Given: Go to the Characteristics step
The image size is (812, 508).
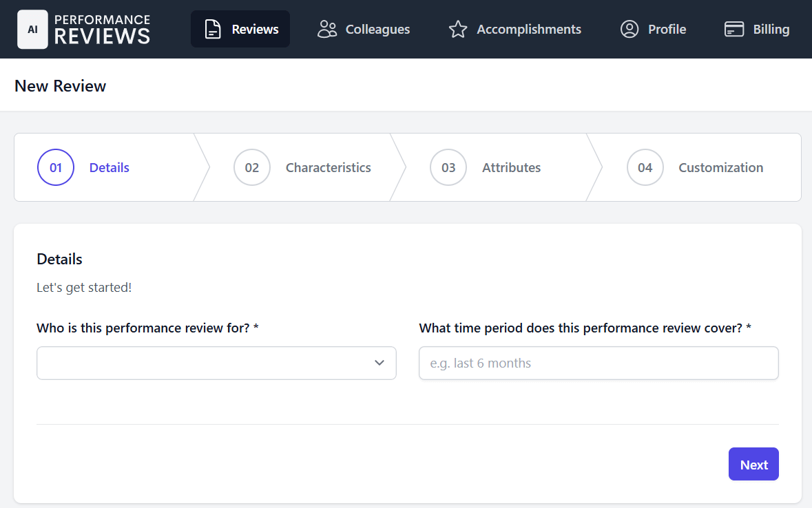Looking at the screenshot, I should point(329,168).
